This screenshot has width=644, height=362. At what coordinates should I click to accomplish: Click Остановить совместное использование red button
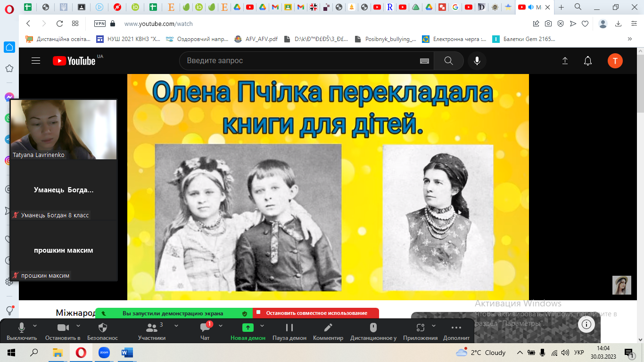coord(316,313)
